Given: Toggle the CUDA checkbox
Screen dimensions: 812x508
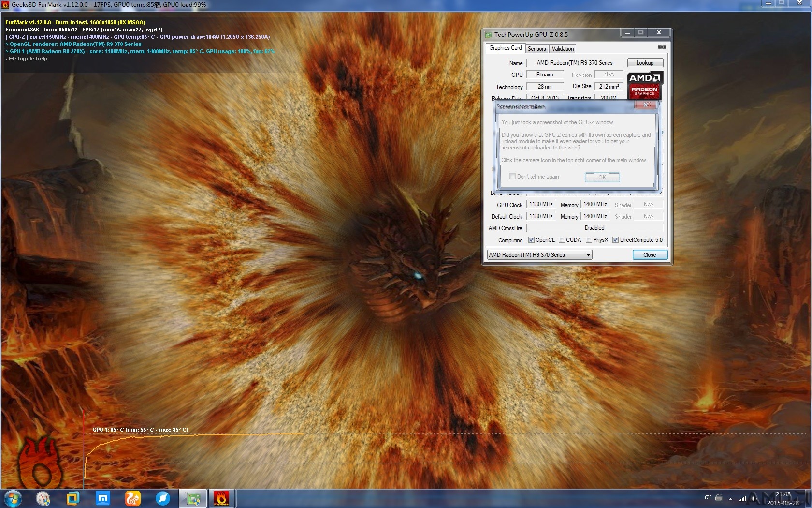Looking at the screenshot, I should click(562, 240).
